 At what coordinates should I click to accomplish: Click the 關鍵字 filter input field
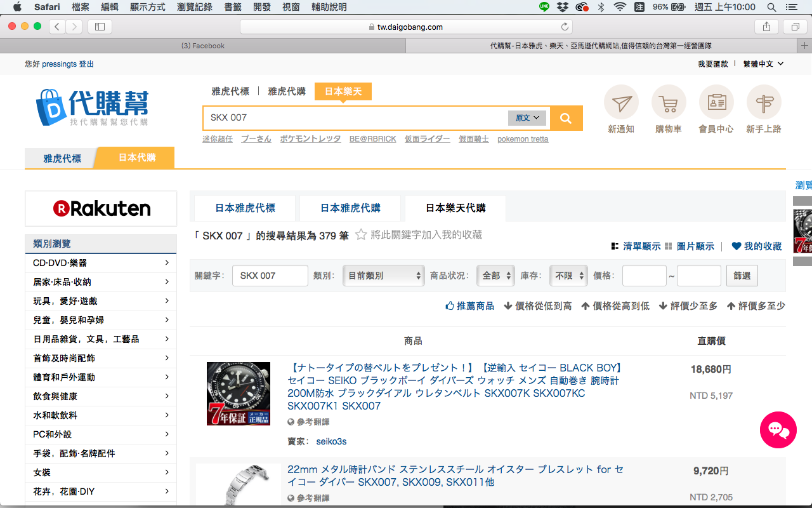[270, 276]
